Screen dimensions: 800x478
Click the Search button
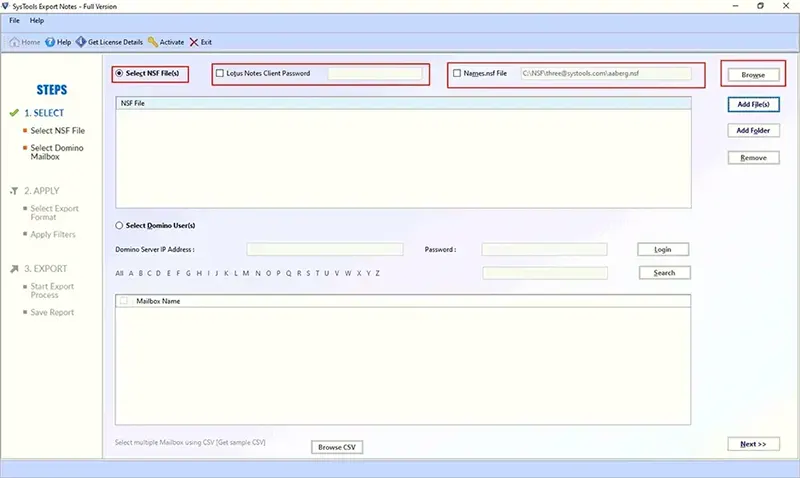664,272
